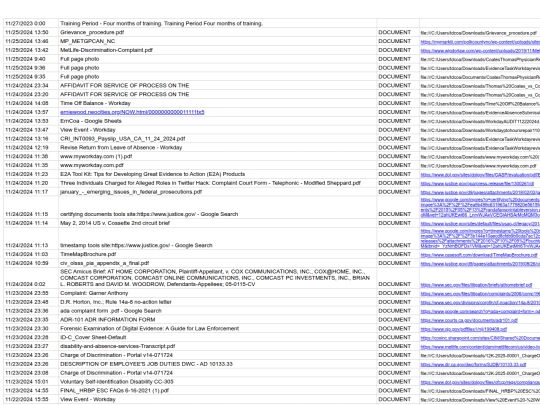Select the date cell '11/24/2024 0:02'
Image resolution: width=540 pixels, height=405 pixels.
31,278
